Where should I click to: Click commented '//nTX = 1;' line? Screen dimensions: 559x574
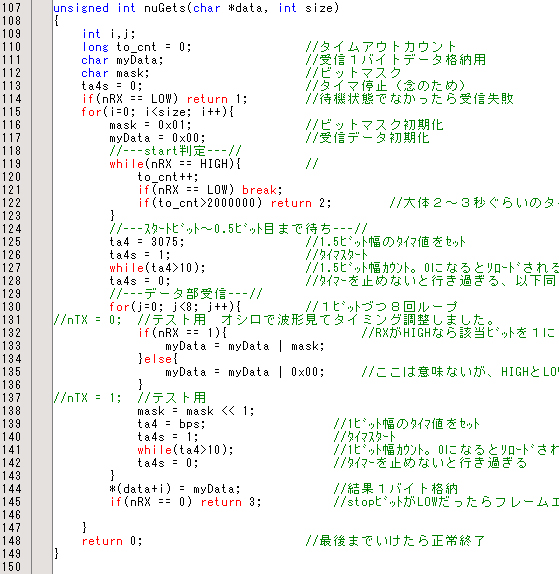(87, 398)
